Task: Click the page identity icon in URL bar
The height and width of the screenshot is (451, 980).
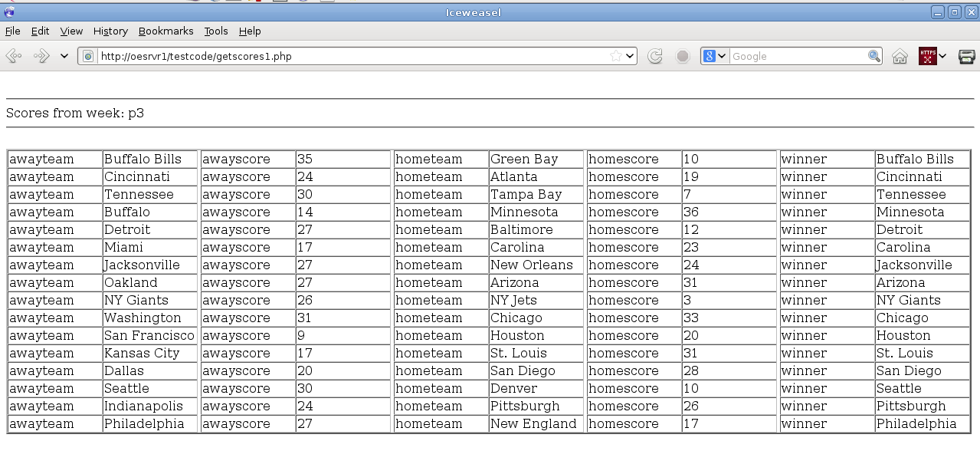Action: 88,56
